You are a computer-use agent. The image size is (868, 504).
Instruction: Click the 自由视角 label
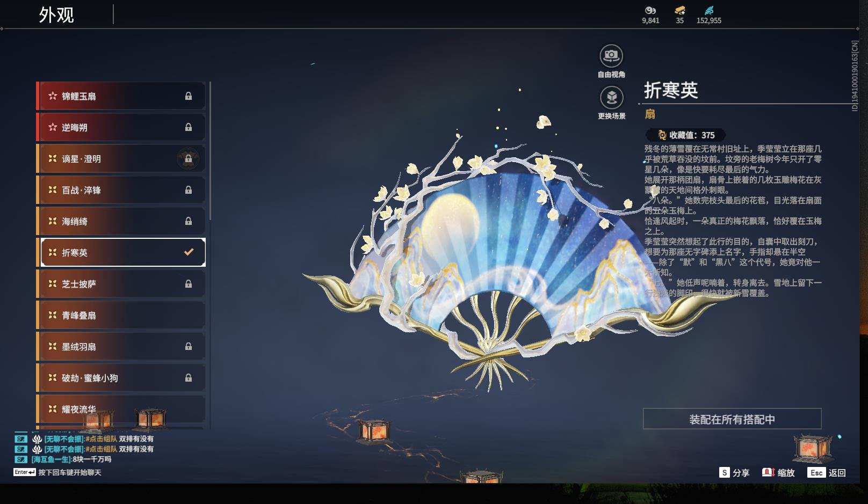click(611, 75)
